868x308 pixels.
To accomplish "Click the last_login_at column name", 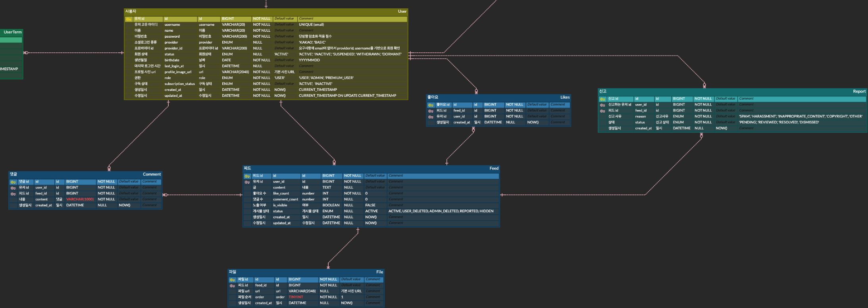I will click(x=174, y=66).
